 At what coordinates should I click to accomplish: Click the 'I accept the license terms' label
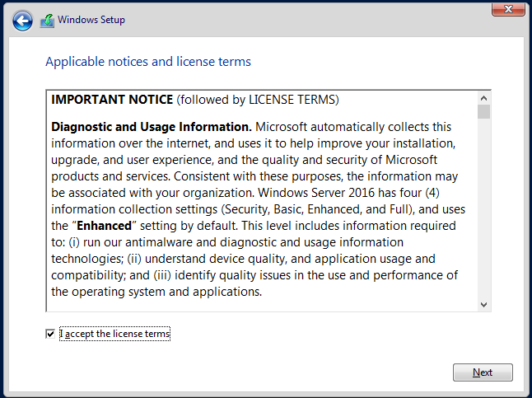[x=114, y=334]
